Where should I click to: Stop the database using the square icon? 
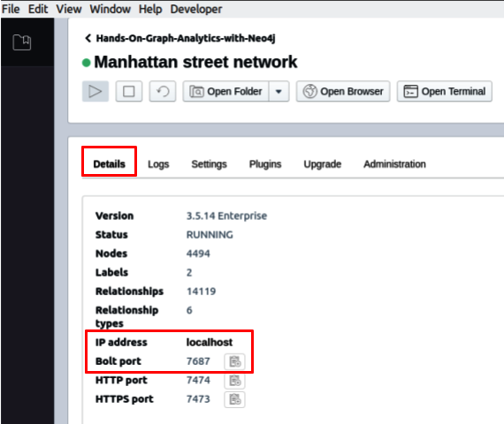(x=129, y=92)
